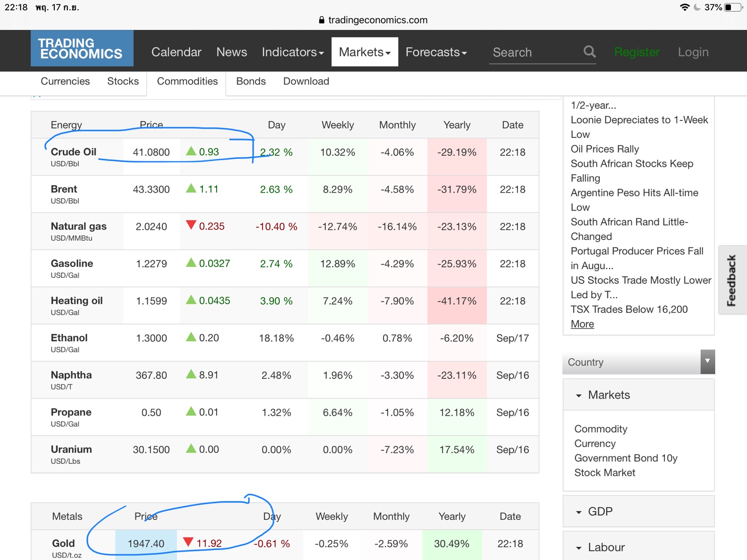The width and height of the screenshot is (747, 560).
Task: Open the Heating oil commodity link
Action: (77, 301)
